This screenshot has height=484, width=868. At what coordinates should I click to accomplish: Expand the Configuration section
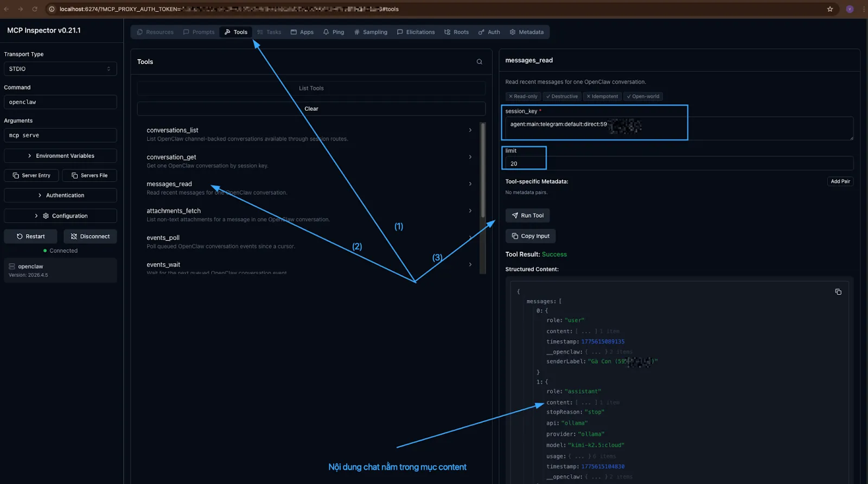tap(60, 216)
